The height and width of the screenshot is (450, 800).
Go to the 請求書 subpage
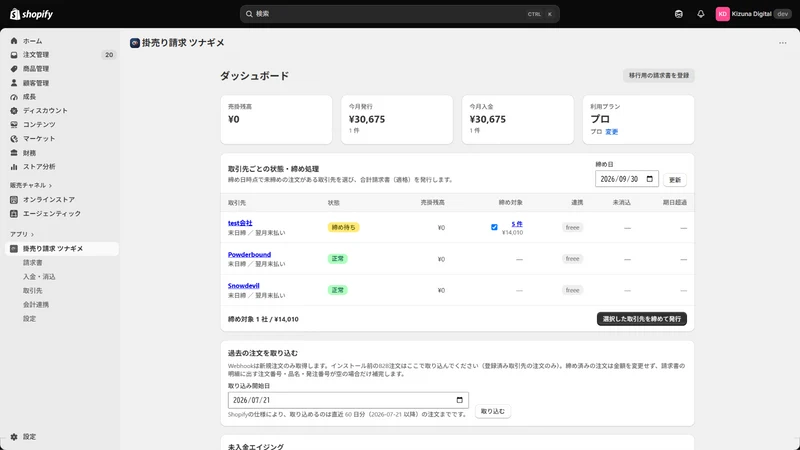33,263
